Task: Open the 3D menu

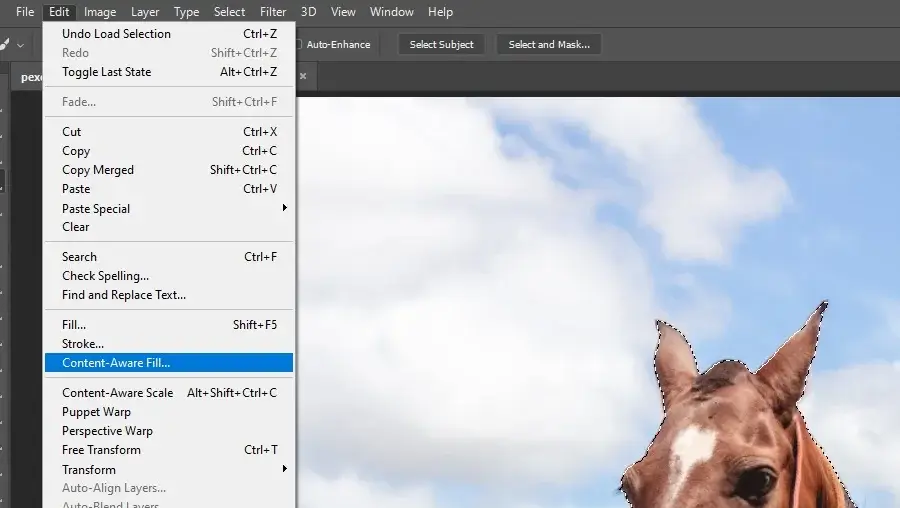Action: [x=308, y=11]
